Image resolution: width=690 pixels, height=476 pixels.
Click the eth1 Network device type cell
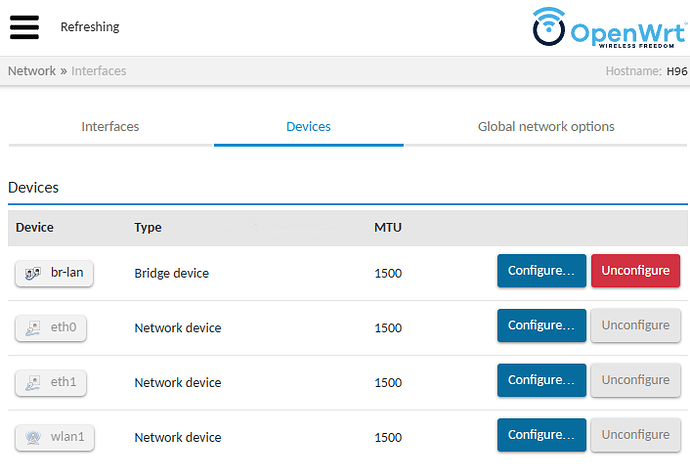178,383
